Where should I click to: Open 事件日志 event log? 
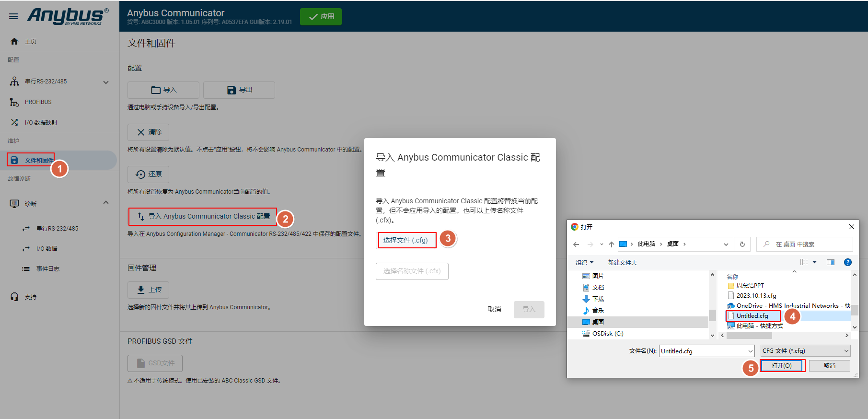(48, 269)
